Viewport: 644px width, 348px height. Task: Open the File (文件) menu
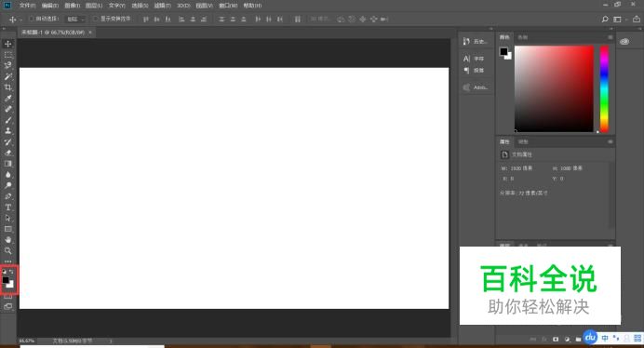[x=27, y=6]
